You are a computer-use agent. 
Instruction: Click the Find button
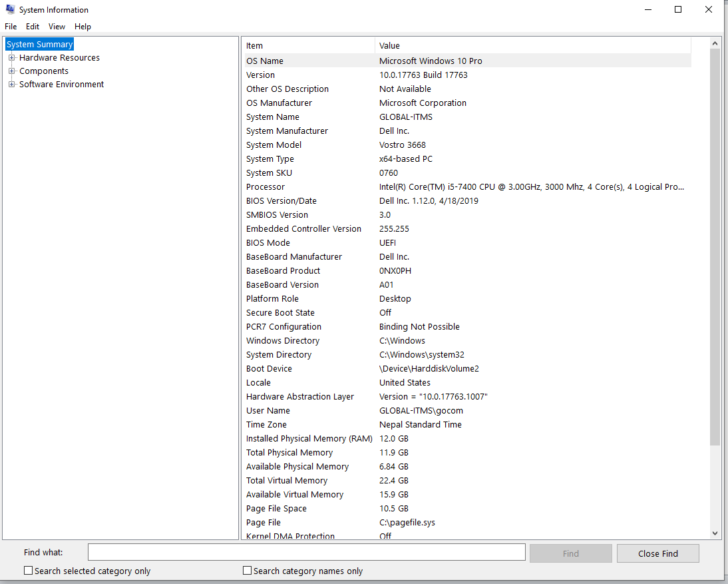click(x=570, y=553)
